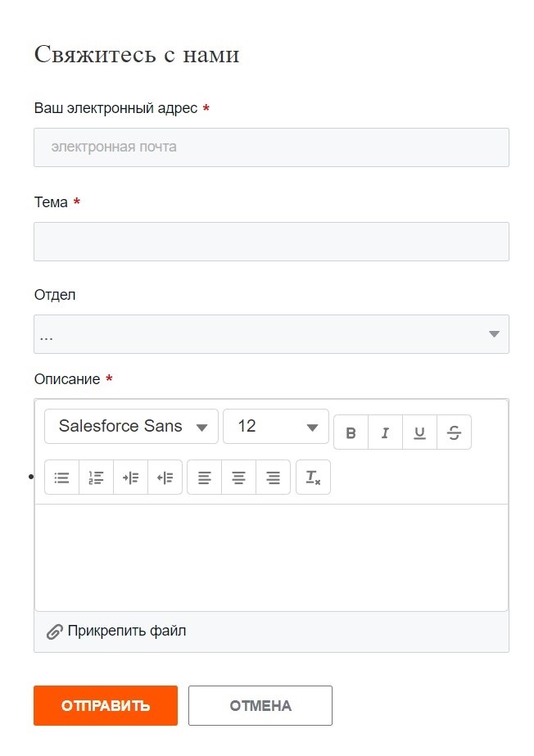Open the font size 12 dropdown
This screenshot has height=756, width=534.
pos(275,427)
